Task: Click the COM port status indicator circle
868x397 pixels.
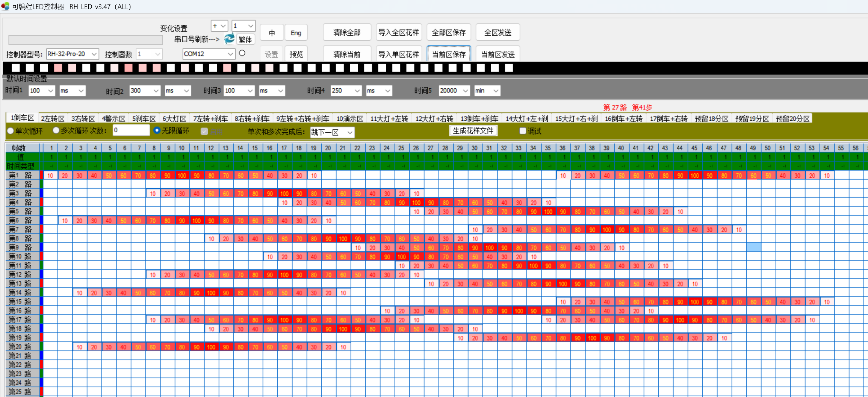Action: (242, 53)
